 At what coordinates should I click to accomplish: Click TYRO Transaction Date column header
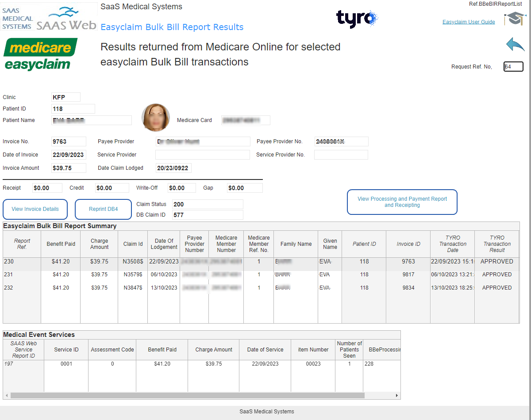[x=453, y=244]
